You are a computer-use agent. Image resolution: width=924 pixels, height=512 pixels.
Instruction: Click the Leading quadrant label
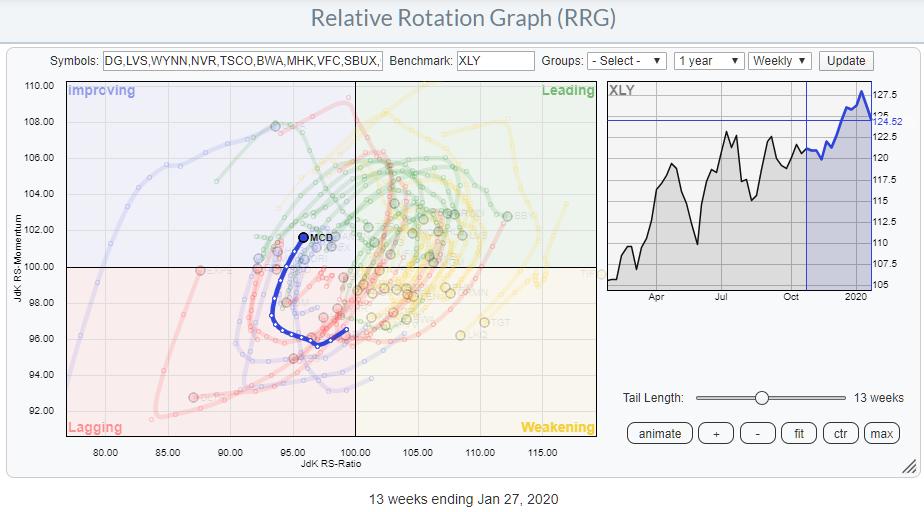pyautogui.click(x=568, y=91)
